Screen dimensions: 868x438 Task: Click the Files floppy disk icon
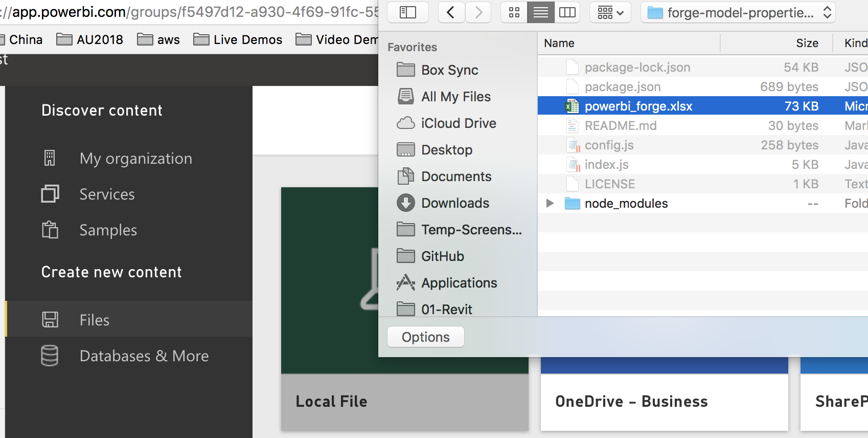pyautogui.click(x=50, y=319)
